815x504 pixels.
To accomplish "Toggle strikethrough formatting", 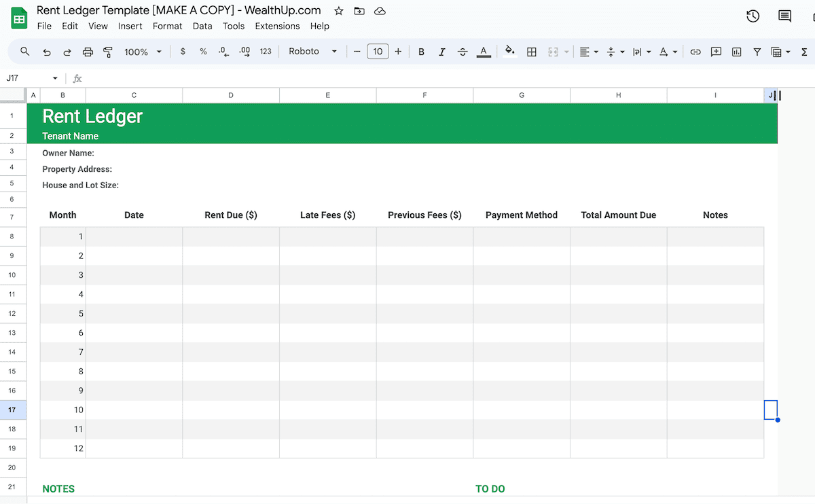I will [x=463, y=52].
